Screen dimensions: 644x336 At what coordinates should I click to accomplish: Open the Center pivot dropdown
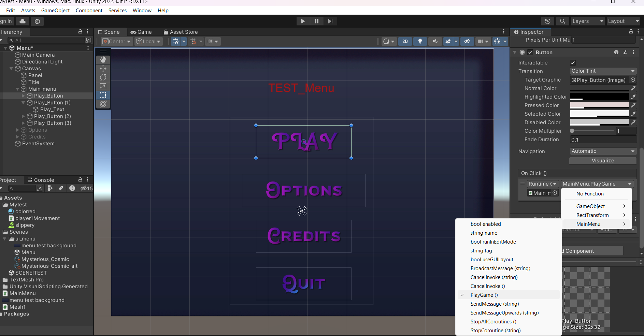[117, 41]
